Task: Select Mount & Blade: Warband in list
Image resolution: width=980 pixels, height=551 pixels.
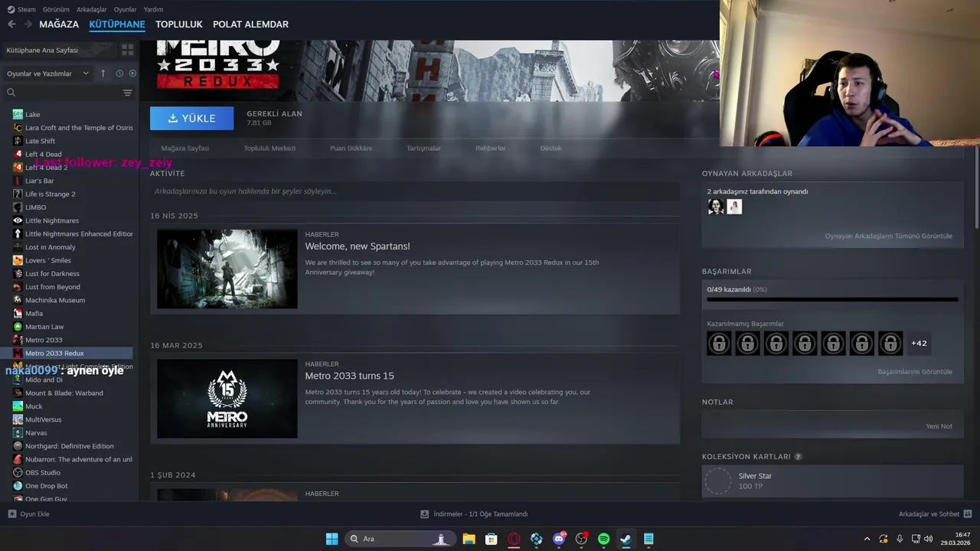Action: point(73,393)
